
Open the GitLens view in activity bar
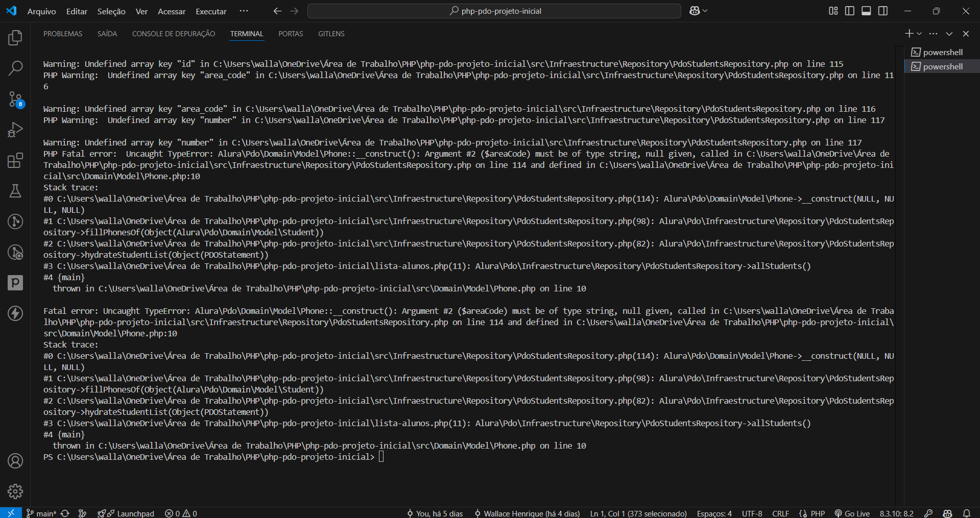(15, 221)
